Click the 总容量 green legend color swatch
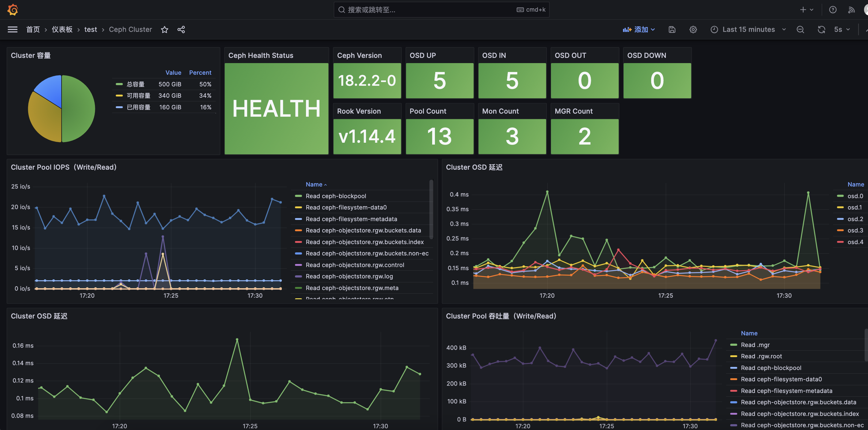Screen dimensions: 868x430 click(119, 84)
